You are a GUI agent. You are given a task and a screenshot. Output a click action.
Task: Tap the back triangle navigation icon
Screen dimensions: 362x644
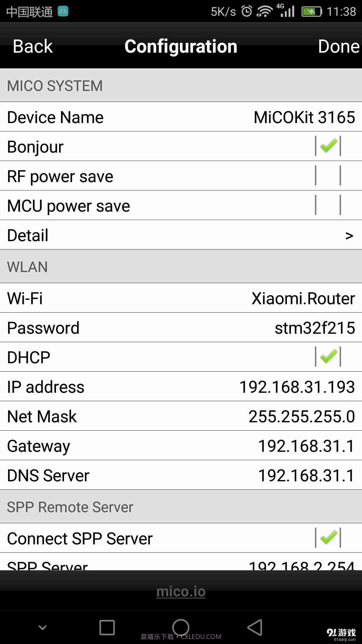(255, 628)
